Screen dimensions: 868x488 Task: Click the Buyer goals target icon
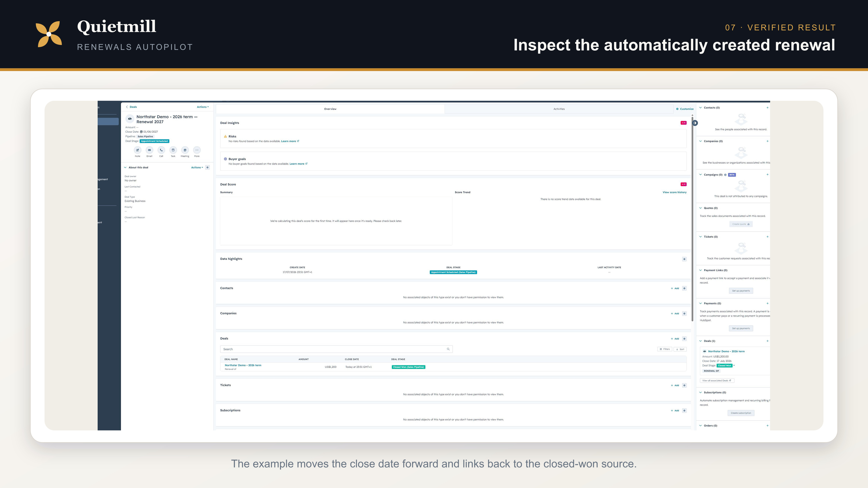[225, 159]
